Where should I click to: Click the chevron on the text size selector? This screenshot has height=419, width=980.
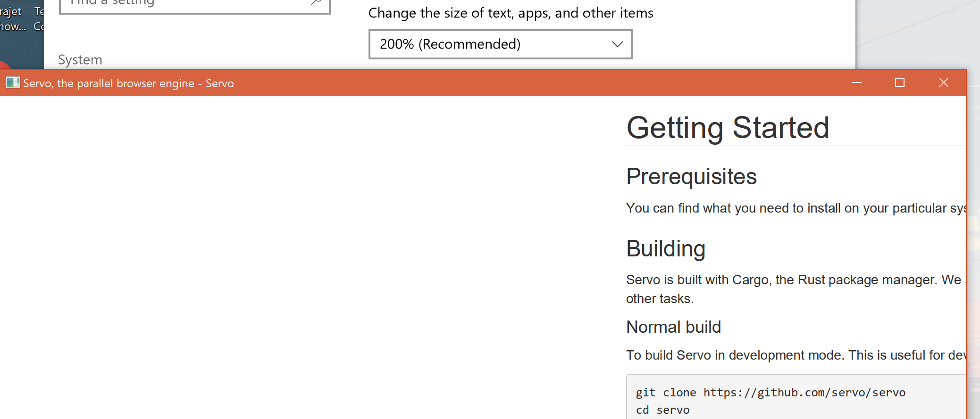pyautogui.click(x=617, y=44)
